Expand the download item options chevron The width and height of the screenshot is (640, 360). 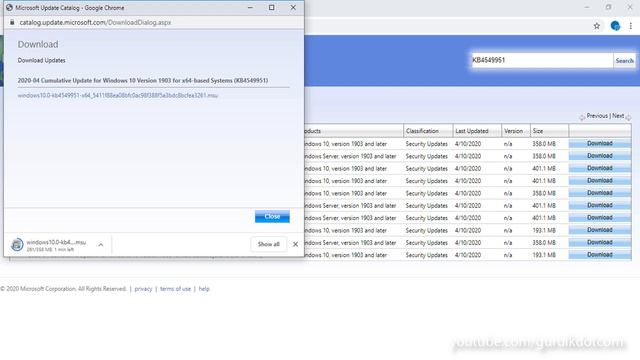101,244
